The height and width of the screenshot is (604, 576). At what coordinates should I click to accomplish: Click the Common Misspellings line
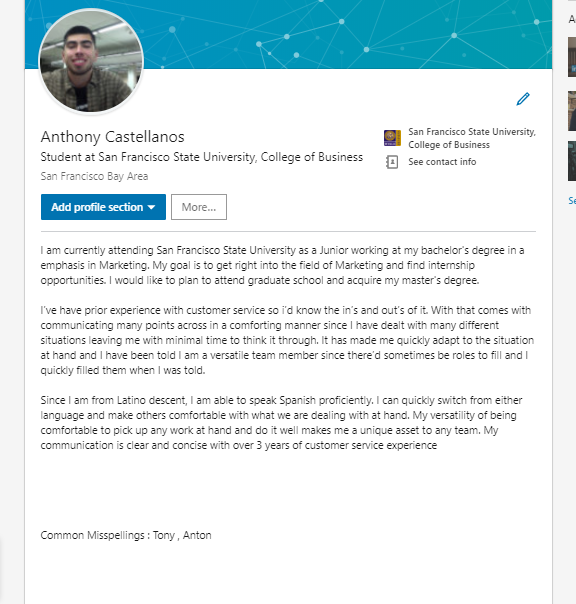(x=126, y=535)
